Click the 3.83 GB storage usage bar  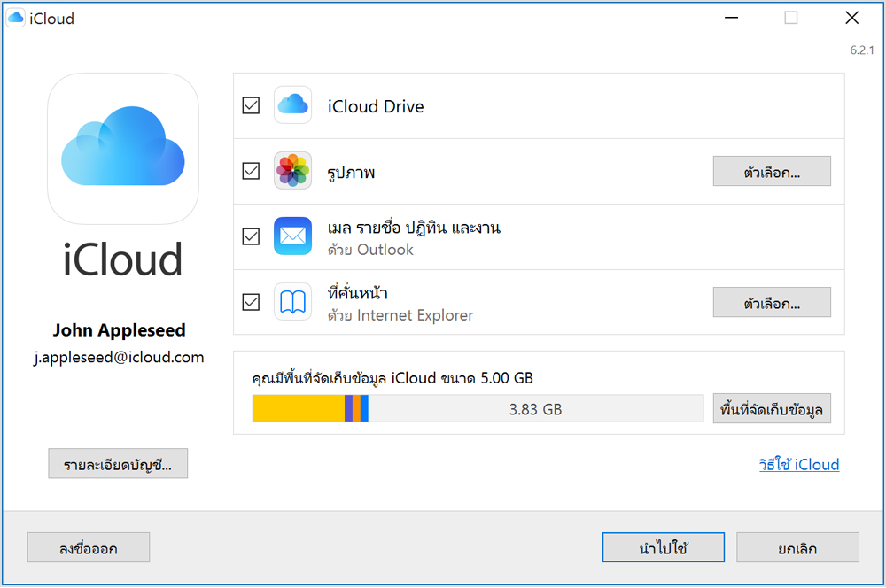(478, 408)
